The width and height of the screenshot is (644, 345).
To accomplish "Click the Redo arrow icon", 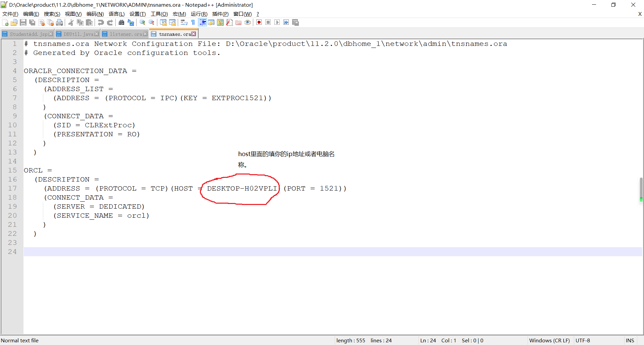I will (x=110, y=22).
